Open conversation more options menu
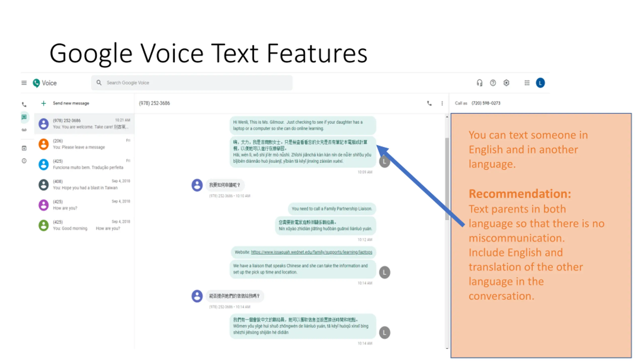The width and height of the screenshot is (644, 362). pyautogui.click(x=442, y=103)
